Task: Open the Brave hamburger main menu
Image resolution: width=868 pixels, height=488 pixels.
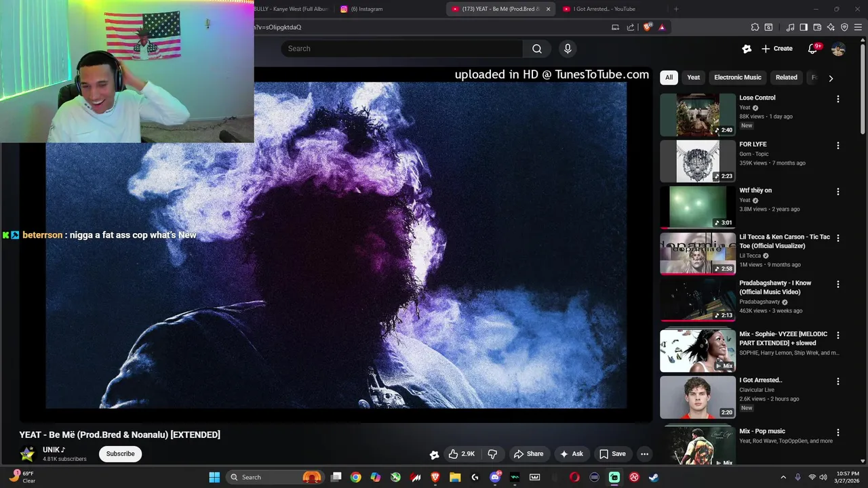Action: pyautogui.click(x=858, y=27)
